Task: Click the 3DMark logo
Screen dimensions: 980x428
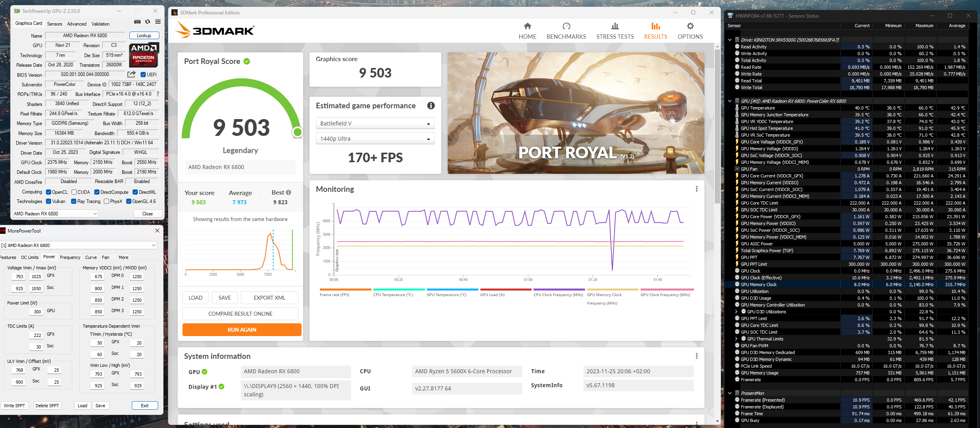Action: click(215, 30)
